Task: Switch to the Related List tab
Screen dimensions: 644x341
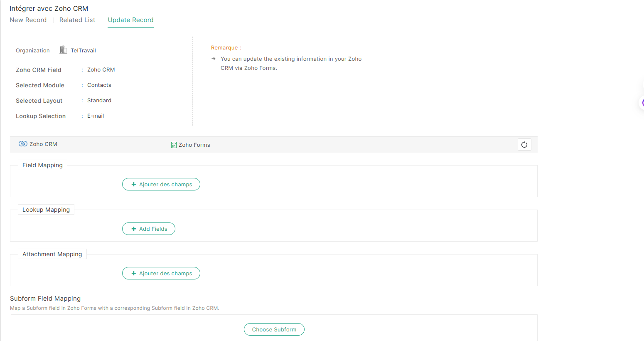Action: 77,20
